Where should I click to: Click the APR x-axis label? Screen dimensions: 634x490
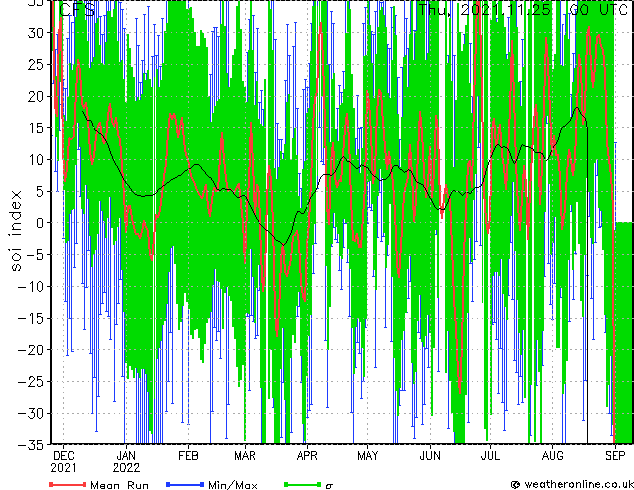pos(307,456)
